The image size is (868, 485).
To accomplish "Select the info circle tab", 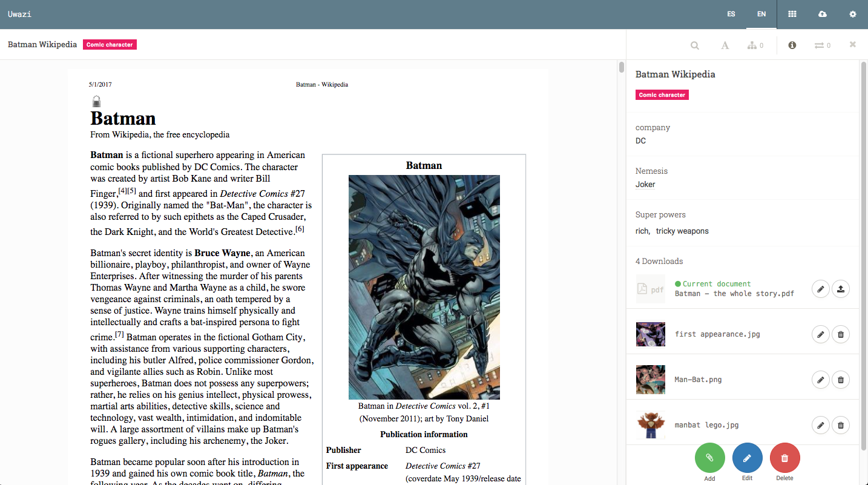I will click(792, 45).
